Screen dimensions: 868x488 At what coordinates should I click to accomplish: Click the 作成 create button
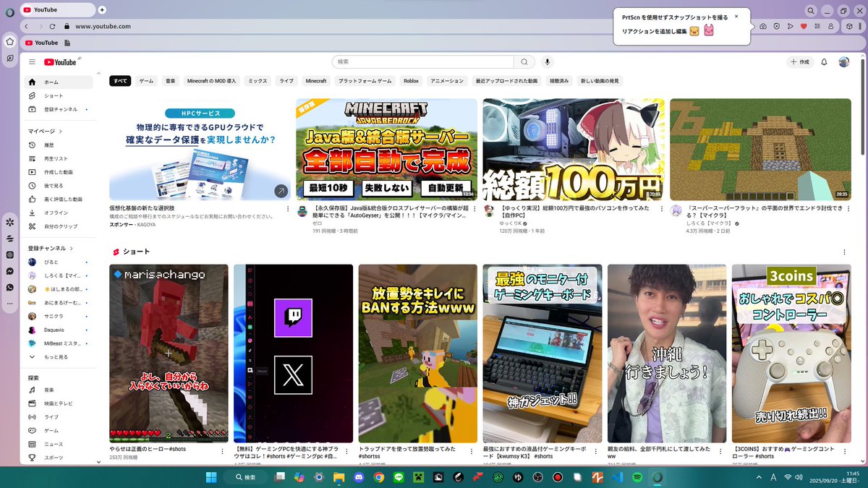point(800,62)
